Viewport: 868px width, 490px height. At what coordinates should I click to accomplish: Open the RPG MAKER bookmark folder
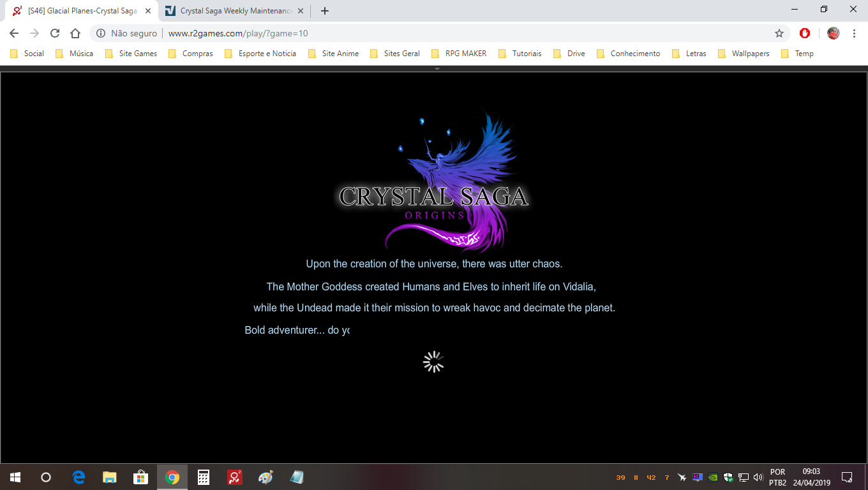pyautogui.click(x=459, y=54)
